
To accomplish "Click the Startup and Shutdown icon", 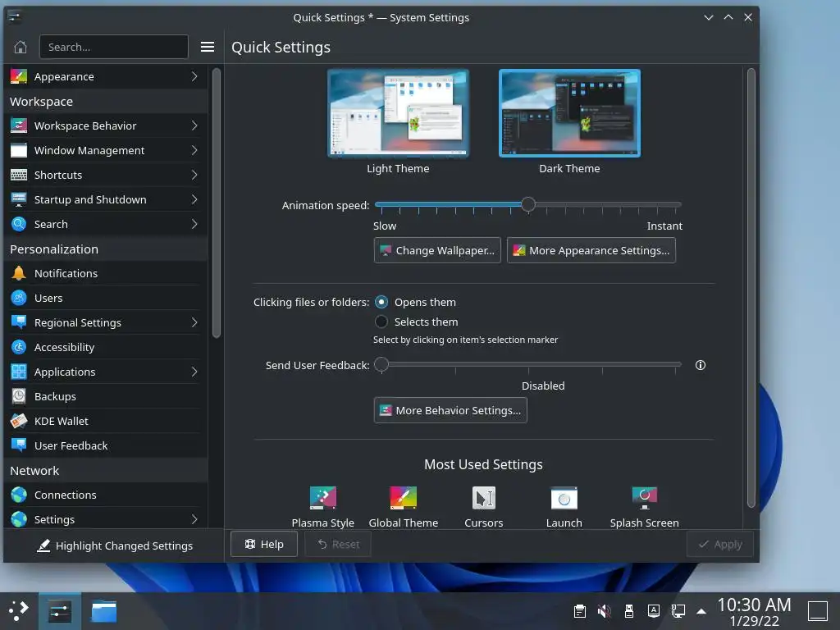I will point(19,200).
